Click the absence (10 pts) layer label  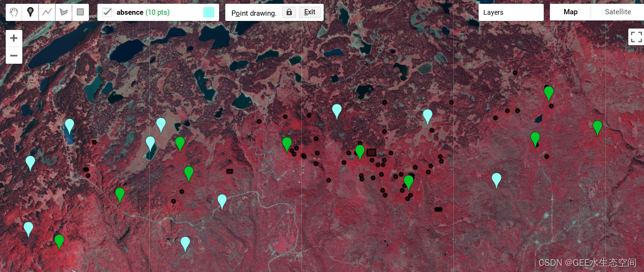(x=143, y=12)
